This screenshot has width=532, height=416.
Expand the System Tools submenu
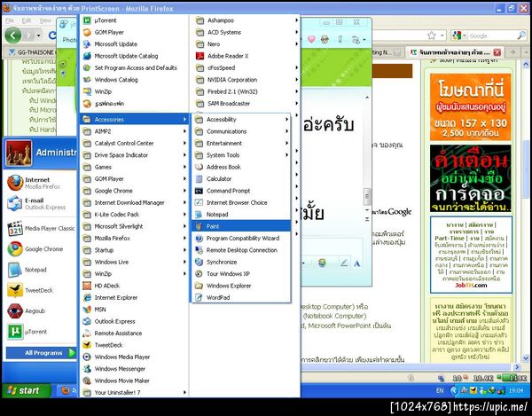tap(241, 155)
